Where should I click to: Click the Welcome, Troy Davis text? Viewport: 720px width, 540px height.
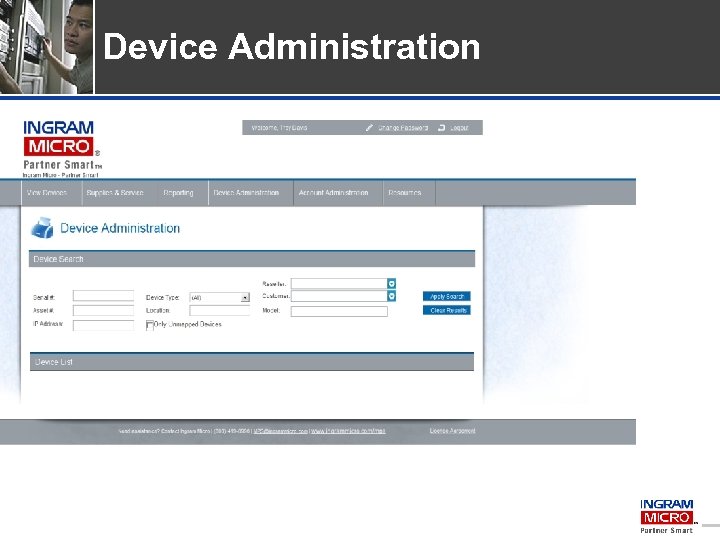click(x=279, y=128)
